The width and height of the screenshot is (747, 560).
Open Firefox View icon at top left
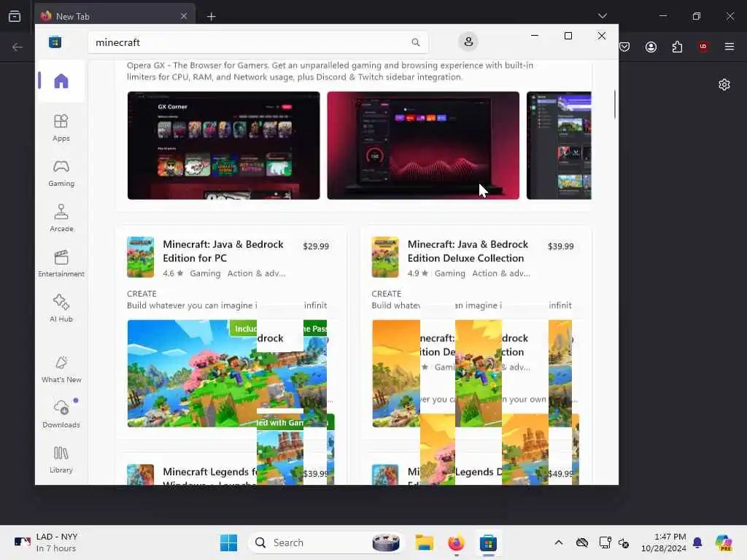point(15,16)
